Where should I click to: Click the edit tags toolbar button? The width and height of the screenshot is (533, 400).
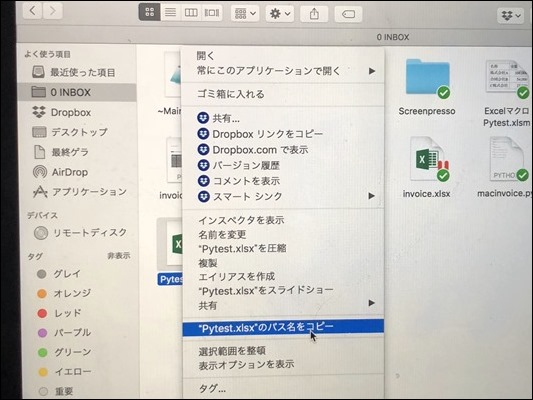tap(348, 14)
